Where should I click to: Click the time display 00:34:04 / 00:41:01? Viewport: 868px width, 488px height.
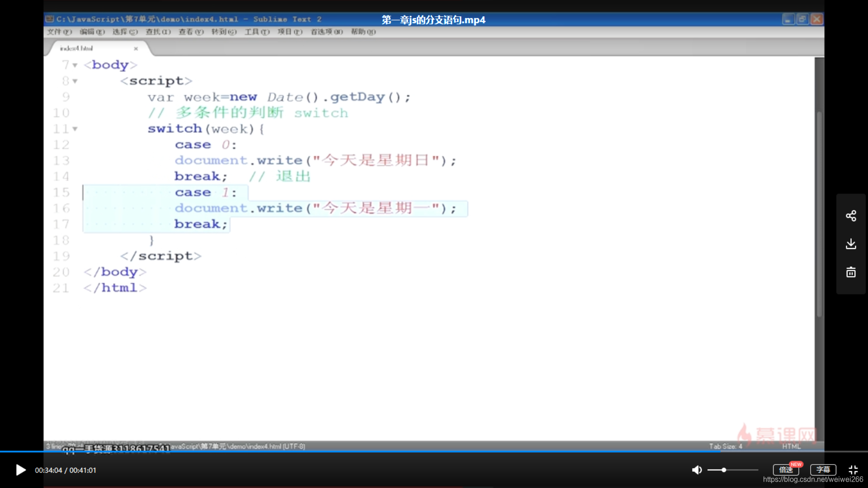coord(66,470)
